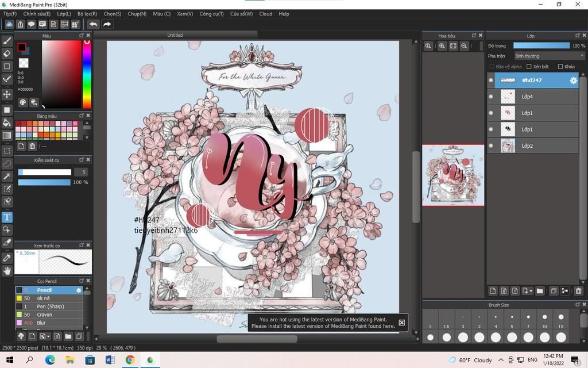Toggle visibility of Lớp4 layer

(x=490, y=97)
